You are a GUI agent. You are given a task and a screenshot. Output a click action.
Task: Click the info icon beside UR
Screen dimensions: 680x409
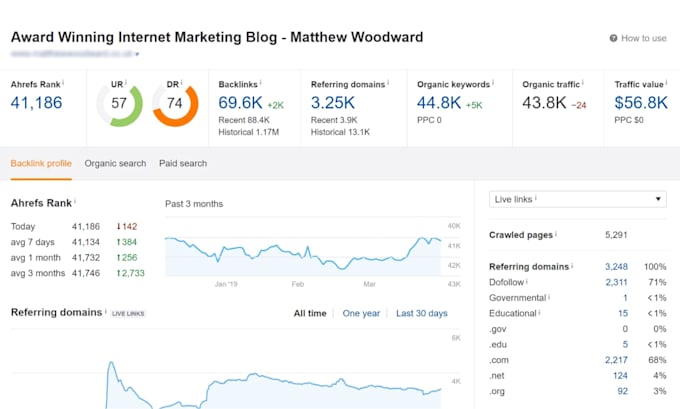pos(126,82)
